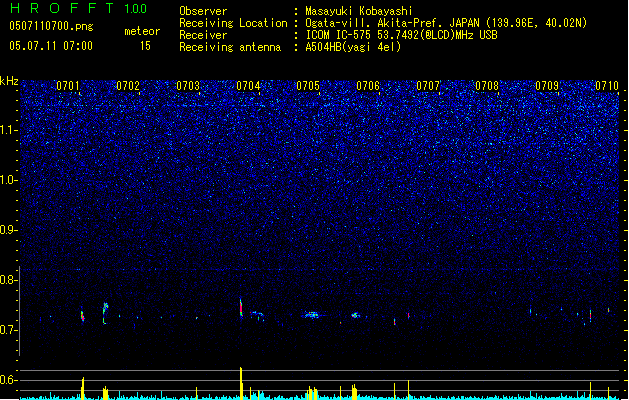Click the strong meteor echo at 0704
The width and height of the screenshot is (629, 400).
pyautogui.click(x=241, y=308)
